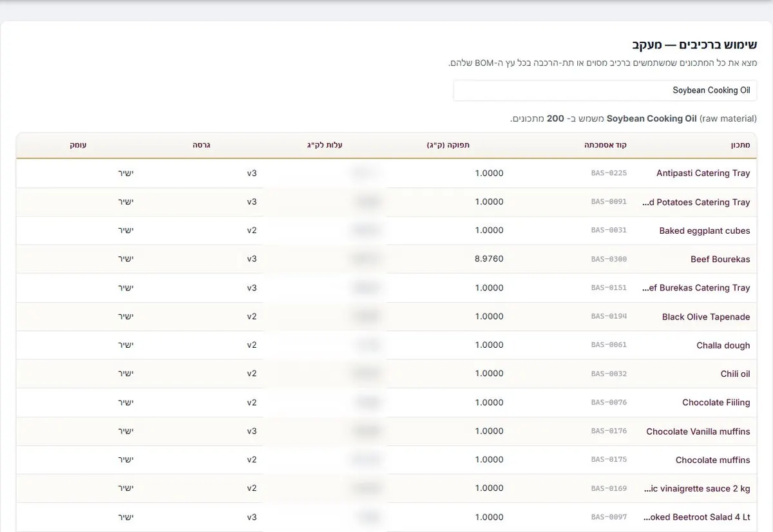Screen dimensions: 773x532
Task: Click the עלות לק"ג column header
Action: coord(325,146)
